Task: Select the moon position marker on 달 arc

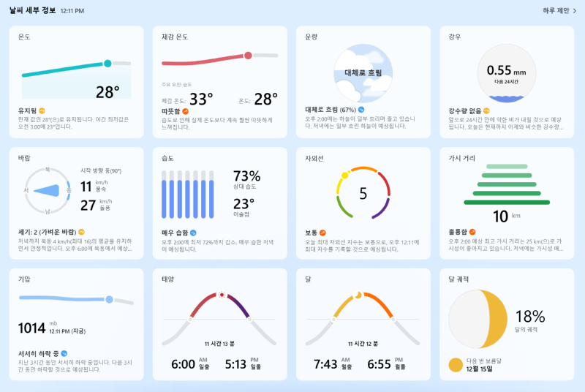Action: (x=358, y=295)
